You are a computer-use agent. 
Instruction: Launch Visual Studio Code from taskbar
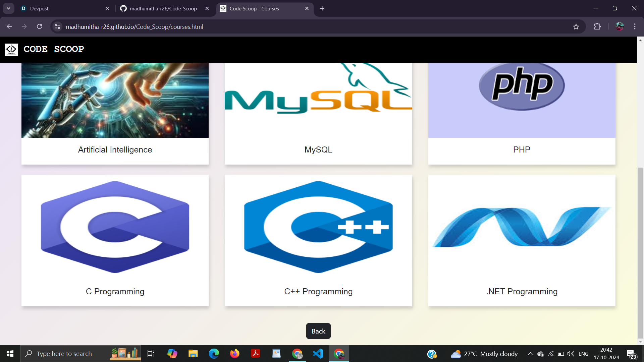[318, 354]
